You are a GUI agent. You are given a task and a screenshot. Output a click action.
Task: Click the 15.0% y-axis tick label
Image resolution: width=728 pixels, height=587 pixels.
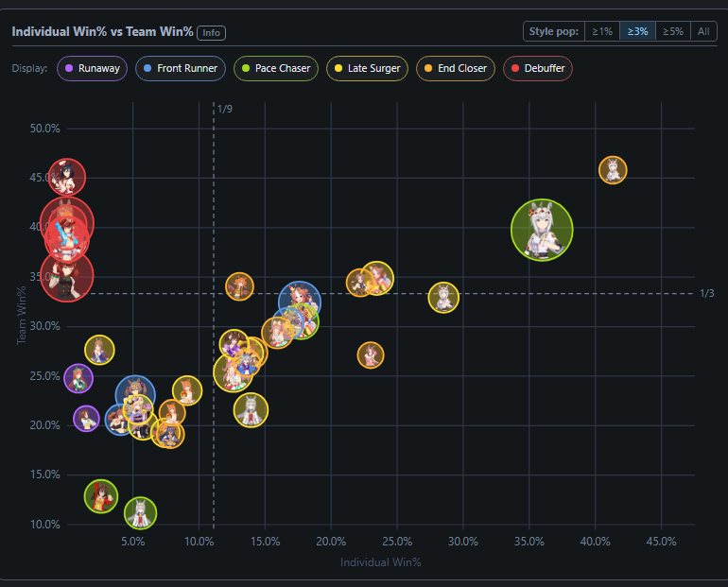(x=45, y=475)
